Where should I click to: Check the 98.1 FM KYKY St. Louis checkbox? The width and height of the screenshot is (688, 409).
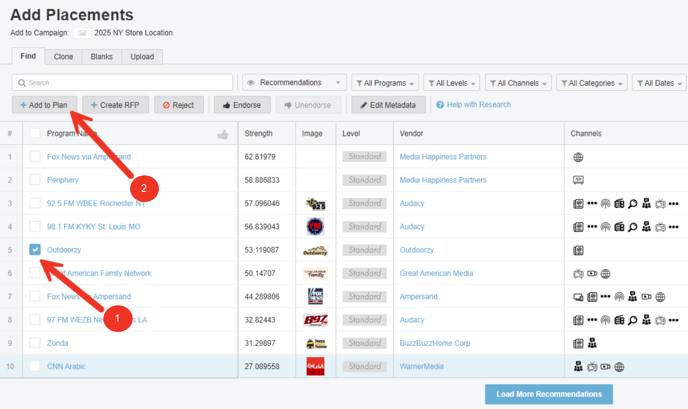35,226
